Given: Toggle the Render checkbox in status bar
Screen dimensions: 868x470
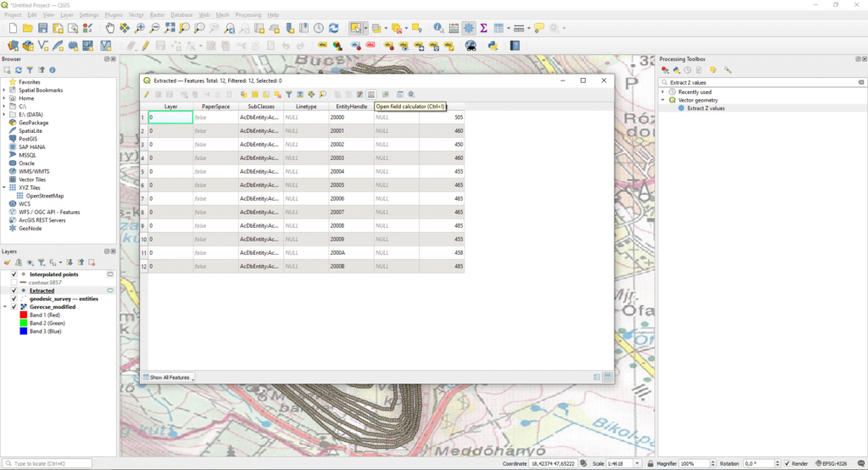Looking at the screenshot, I should point(787,463).
